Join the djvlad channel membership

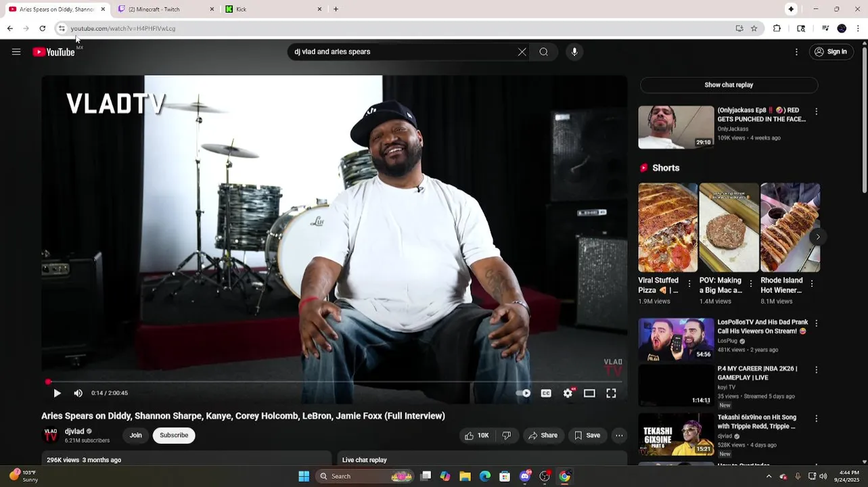pos(135,436)
